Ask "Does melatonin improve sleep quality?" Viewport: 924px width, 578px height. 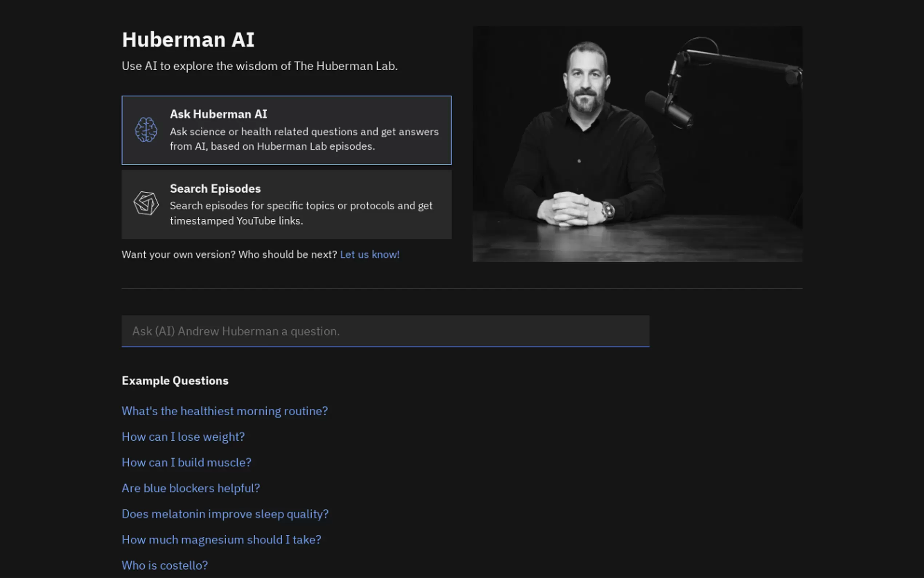click(224, 514)
